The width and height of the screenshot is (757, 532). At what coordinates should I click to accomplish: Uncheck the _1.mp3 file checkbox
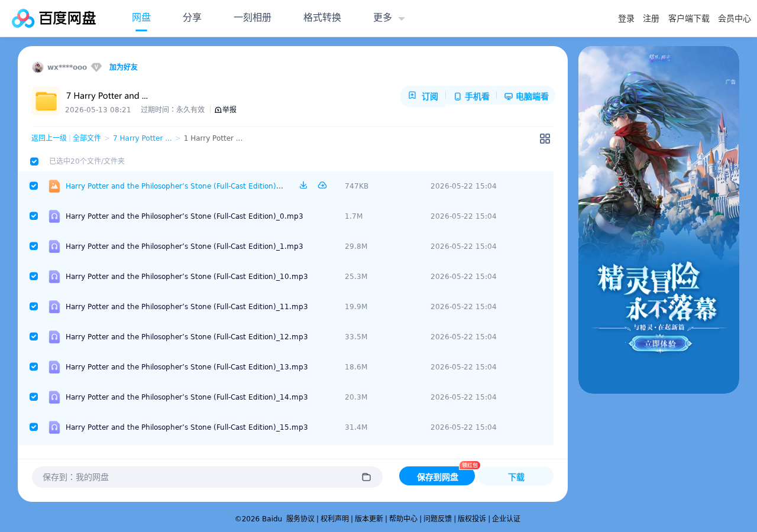click(34, 246)
